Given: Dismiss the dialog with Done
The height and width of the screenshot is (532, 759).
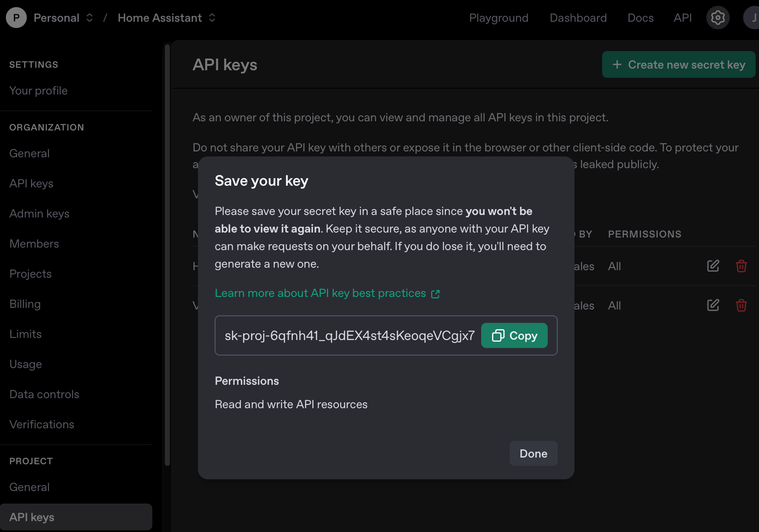Looking at the screenshot, I should tap(533, 453).
